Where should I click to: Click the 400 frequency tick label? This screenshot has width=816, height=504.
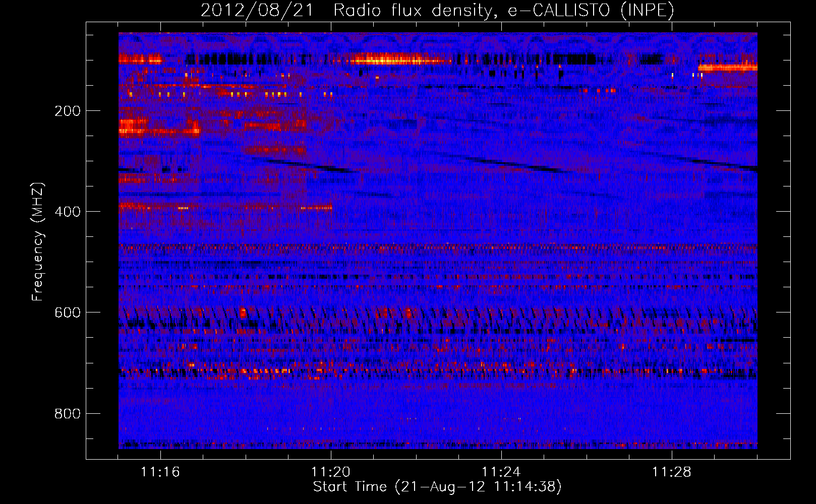click(x=68, y=212)
